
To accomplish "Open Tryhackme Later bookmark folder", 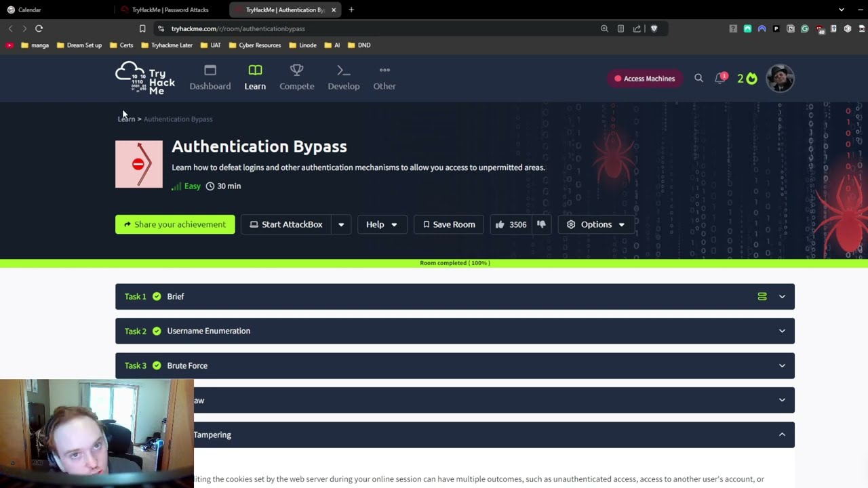I will [167, 45].
